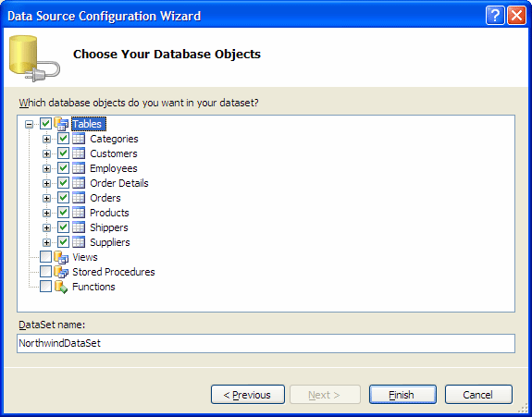
Task: Select the Orders tree item label
Action: [105, 198]
